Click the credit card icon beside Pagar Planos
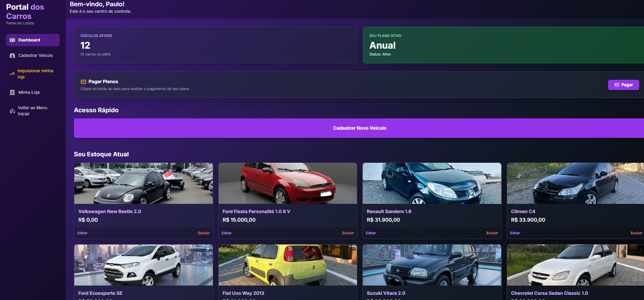This screenshot has width=644, height=300. [83, 82]
